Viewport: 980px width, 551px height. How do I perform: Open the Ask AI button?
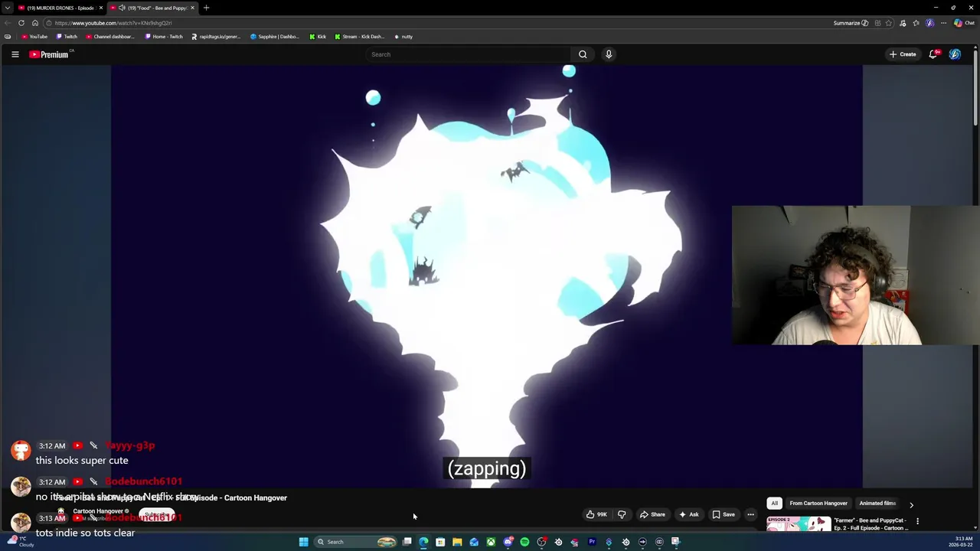688,514
